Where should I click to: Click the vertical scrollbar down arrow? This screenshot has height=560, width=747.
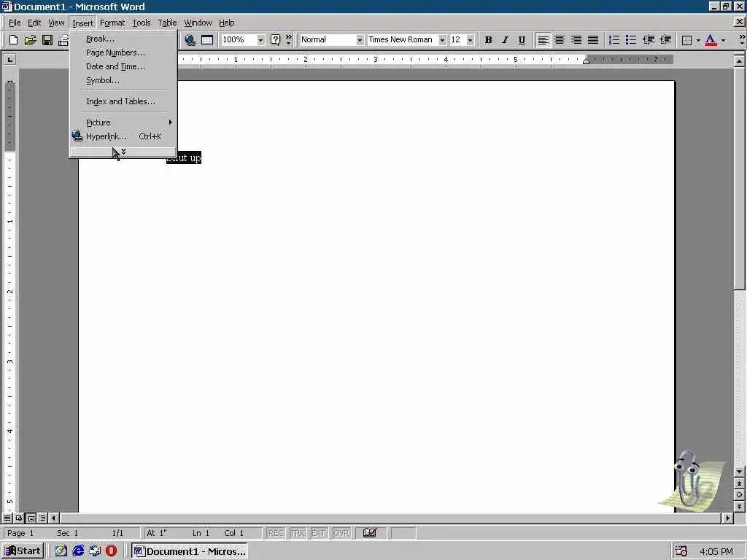point(739,472)
